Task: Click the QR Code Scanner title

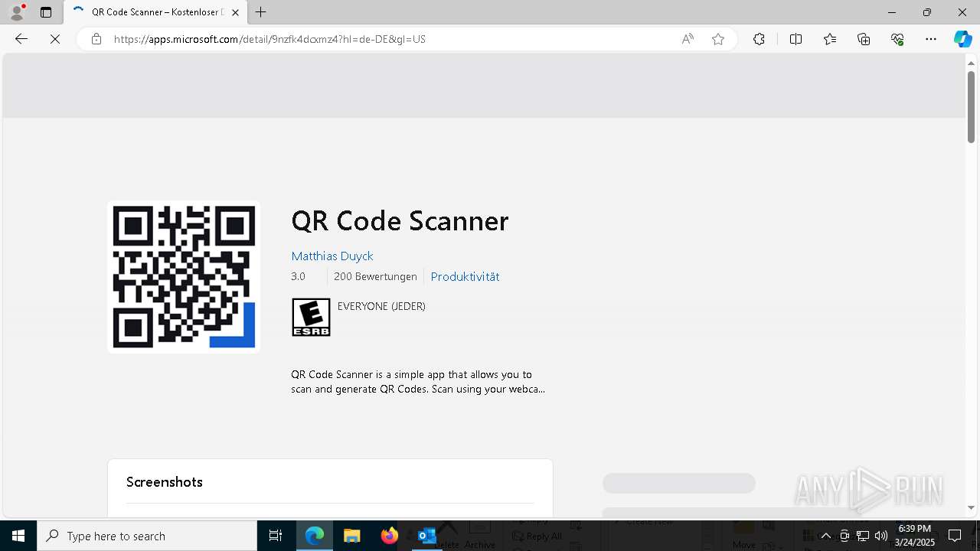Action: tap(400, 220)
